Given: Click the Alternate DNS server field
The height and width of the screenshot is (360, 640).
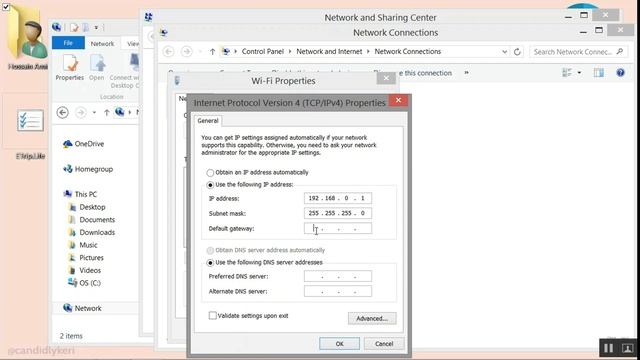Looking at the screenshot, I should [338, 291].
